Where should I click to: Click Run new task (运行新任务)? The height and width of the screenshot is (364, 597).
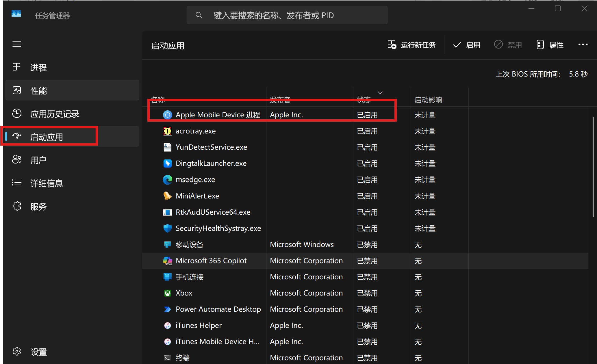(x=411, y=45)
